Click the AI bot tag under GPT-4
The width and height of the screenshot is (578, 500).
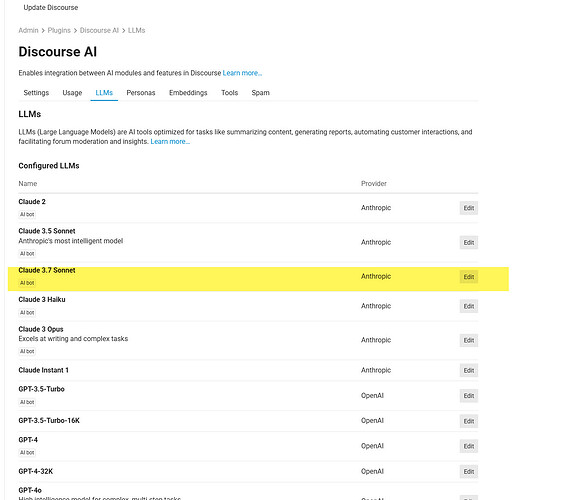tap(27, 452)
